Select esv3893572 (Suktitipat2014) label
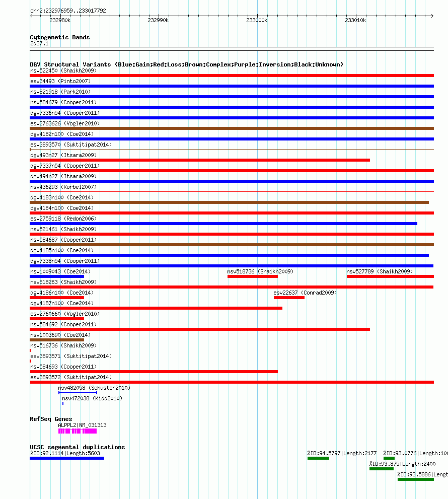448x499 pixels. pos(71,377)
